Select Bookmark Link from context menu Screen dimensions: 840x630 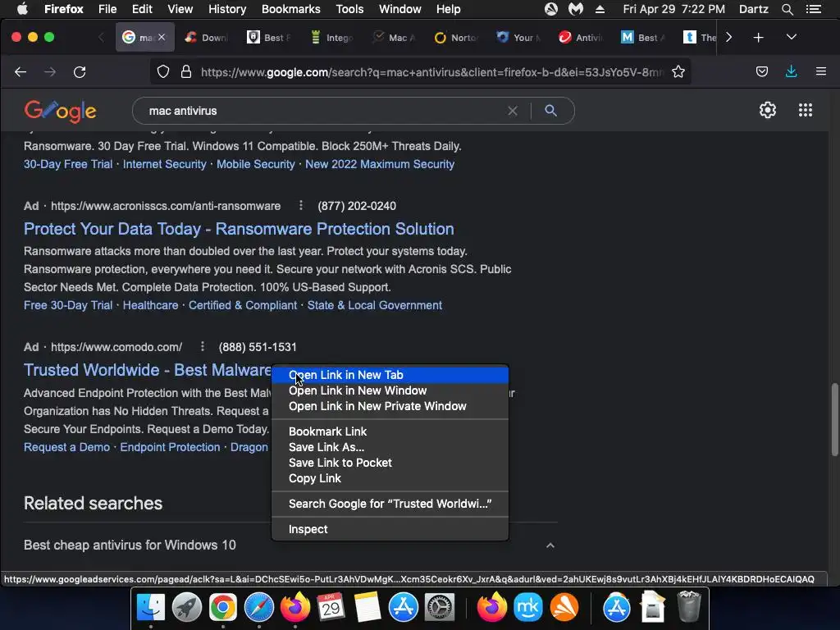click(x=390, y=431)
